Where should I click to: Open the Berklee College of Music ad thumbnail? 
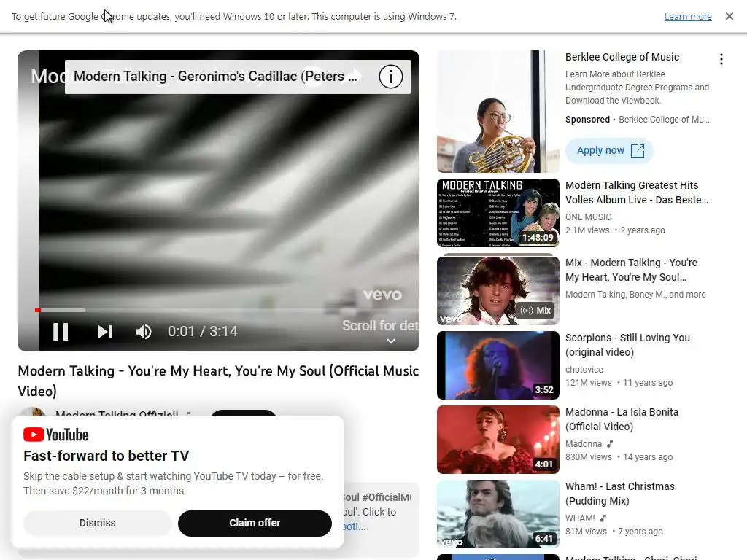click(x=498, y=112)
